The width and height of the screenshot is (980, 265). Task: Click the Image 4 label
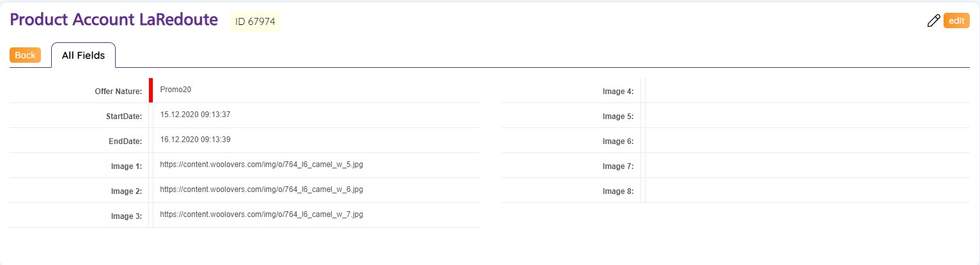618,92
